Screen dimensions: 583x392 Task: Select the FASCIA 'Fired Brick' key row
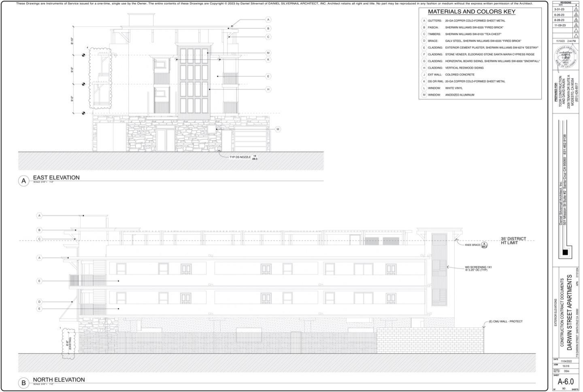[463, 28]
